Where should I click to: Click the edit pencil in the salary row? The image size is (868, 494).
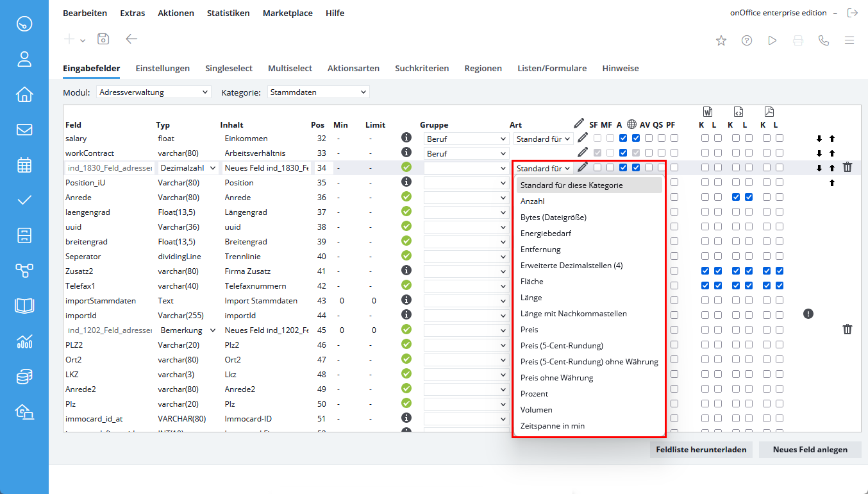coord(582,137)
